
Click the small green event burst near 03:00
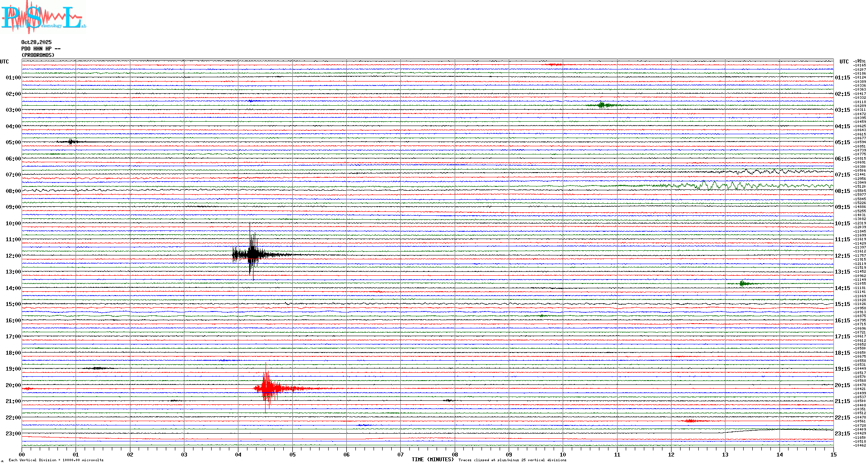click(x=602, y=105)
